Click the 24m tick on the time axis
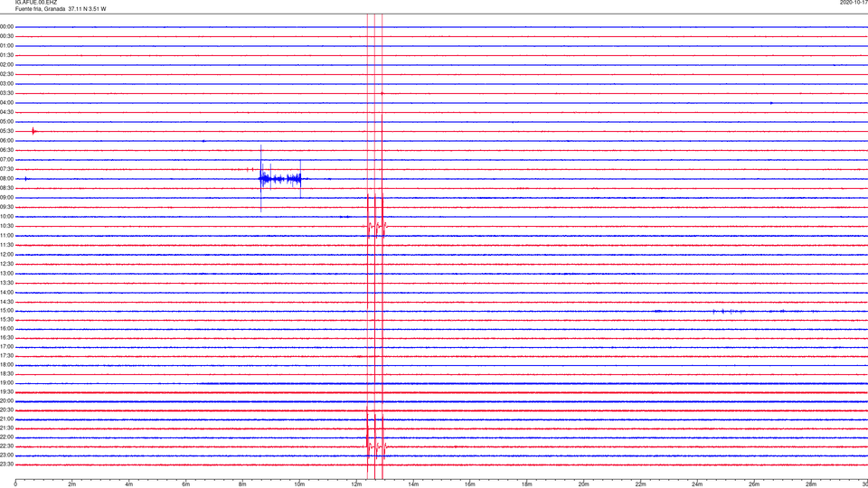This screenshot has height=488, width=868. pos(697,484)
